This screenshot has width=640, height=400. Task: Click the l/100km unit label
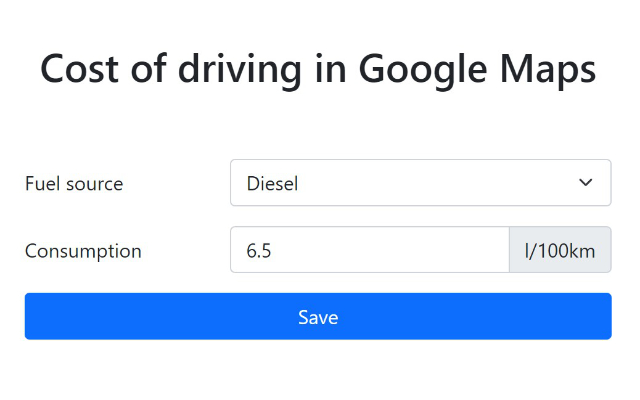pyautogui.click(x=560, y=250)
